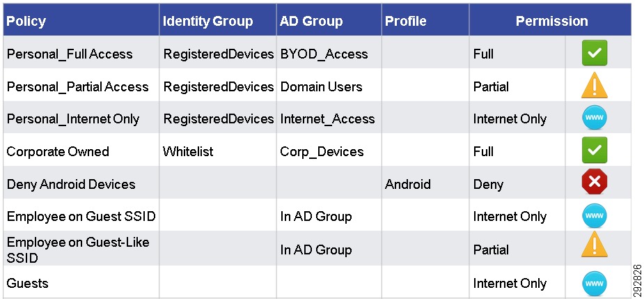Click the red X deny icon for Android

click(595, 183)
